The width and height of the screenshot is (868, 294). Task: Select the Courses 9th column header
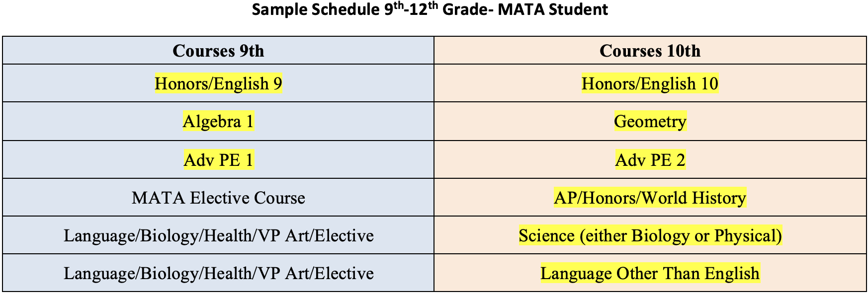218,51
